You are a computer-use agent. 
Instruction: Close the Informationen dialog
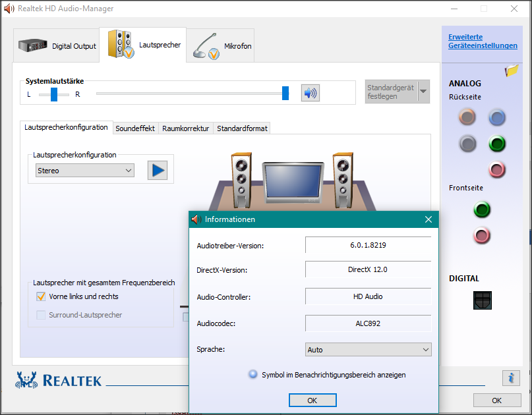pos(429,219)
